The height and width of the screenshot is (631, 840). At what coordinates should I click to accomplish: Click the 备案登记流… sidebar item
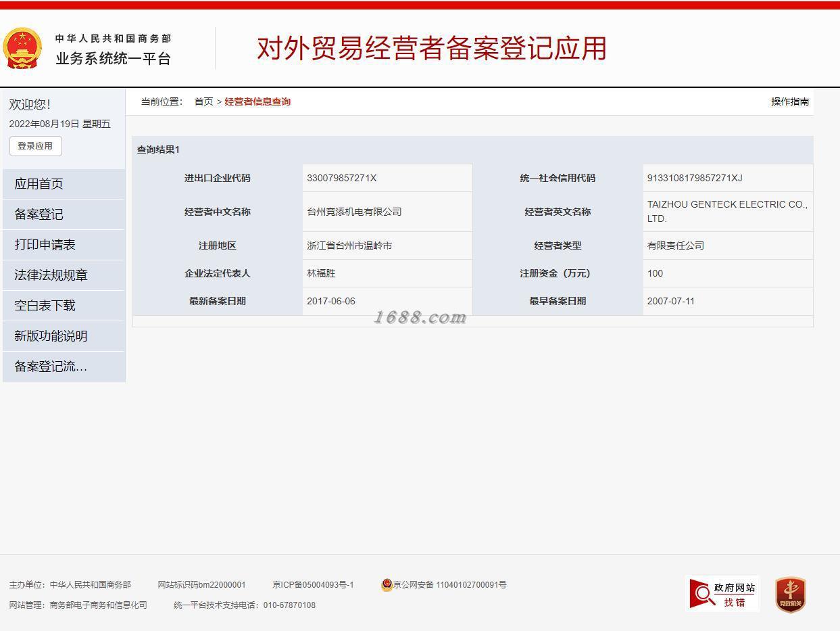pos(64,367)
